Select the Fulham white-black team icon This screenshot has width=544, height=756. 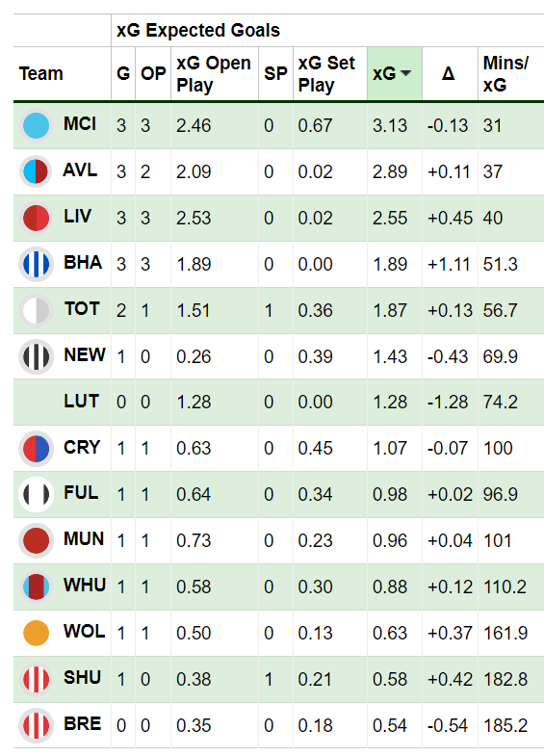[37, 494]
